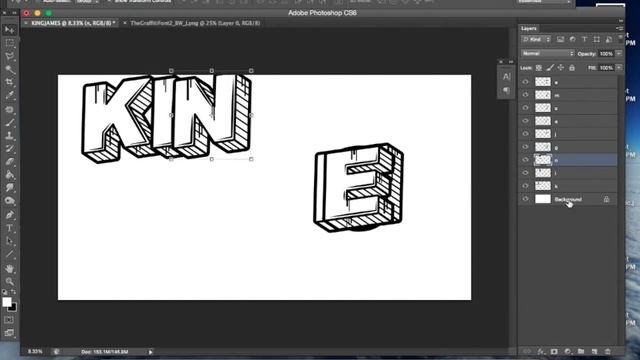Click the foreground color swatch
Image resolution: width=640 pixels, height=360 pixels.
(x=7, y=302)
